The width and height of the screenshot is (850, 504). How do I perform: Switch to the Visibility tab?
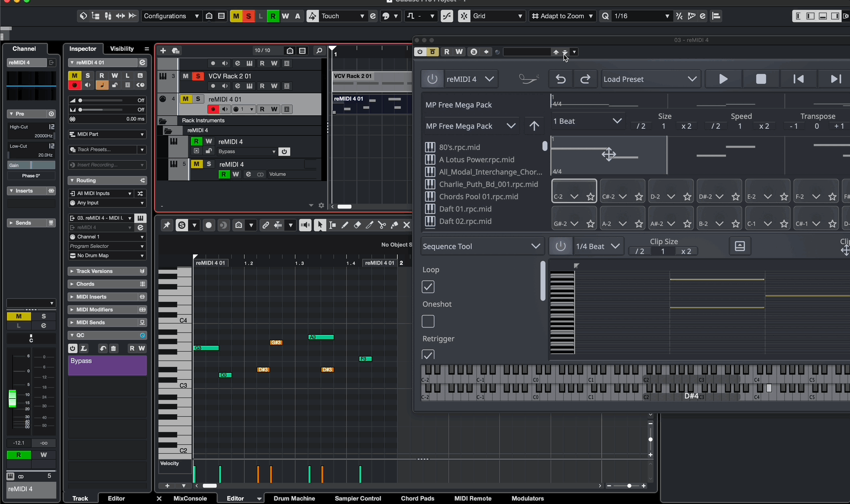(122, 49)
